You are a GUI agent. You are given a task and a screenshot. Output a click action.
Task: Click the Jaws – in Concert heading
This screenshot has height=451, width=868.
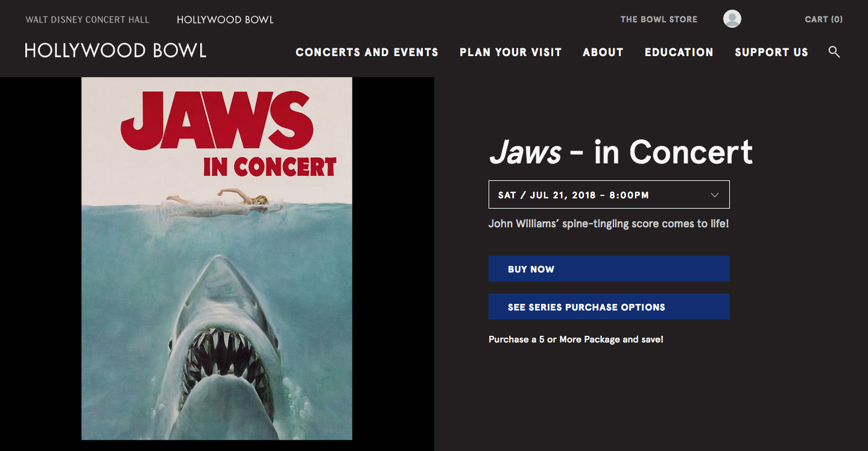tap(621, 152)
